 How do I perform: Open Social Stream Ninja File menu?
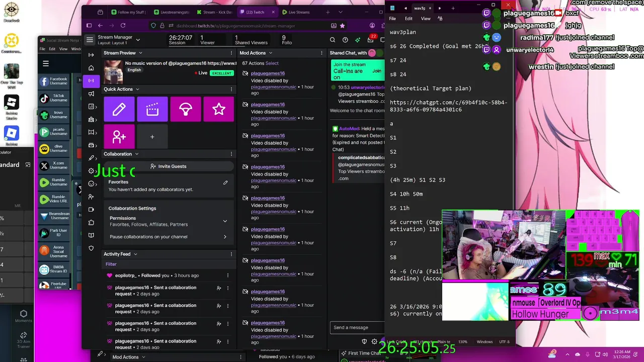pyautogui.click(x=42, y=49)
